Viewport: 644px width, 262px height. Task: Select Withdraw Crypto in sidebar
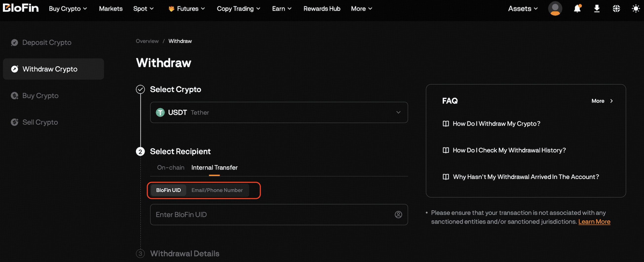pyautogui.click(x=53, y=69)
